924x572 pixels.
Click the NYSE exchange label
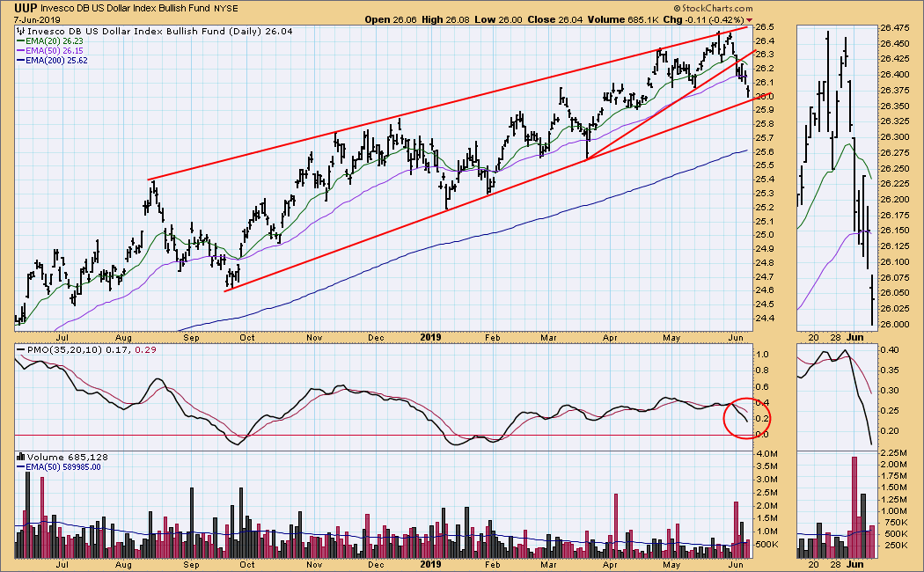pos(226,9)
